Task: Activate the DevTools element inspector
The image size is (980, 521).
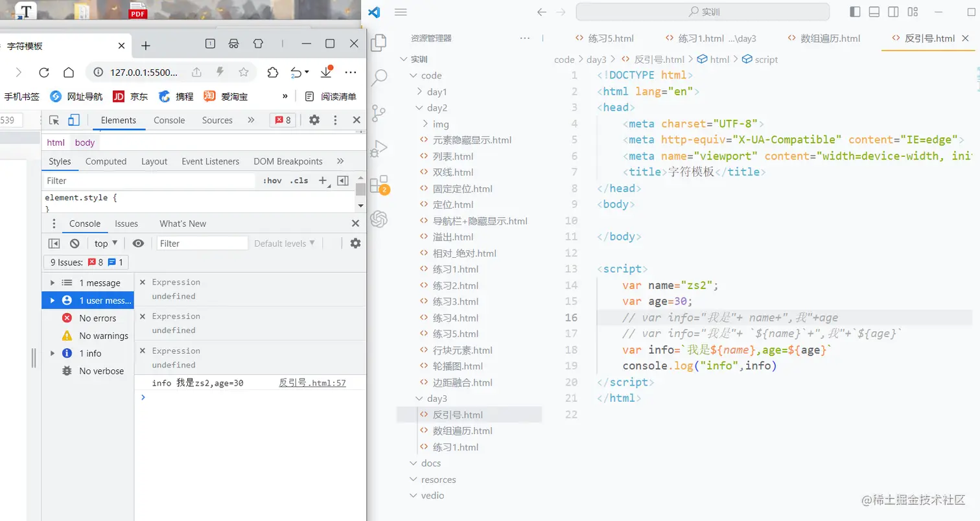Action: pyautogui.click(x=54, y=120)
